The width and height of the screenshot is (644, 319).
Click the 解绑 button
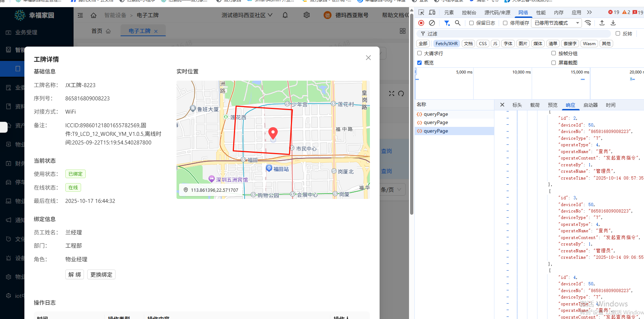(75, 275)
